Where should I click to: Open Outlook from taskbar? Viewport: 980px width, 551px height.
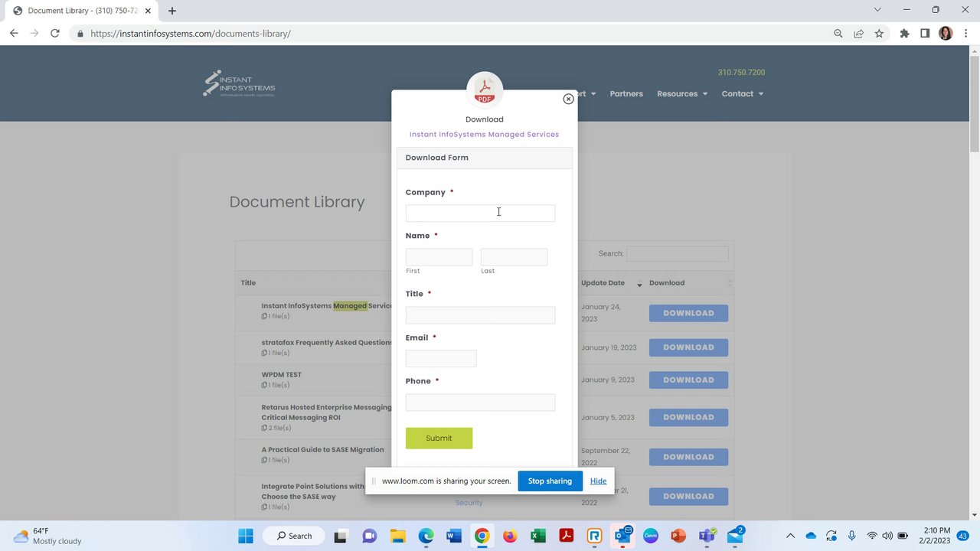622,535
